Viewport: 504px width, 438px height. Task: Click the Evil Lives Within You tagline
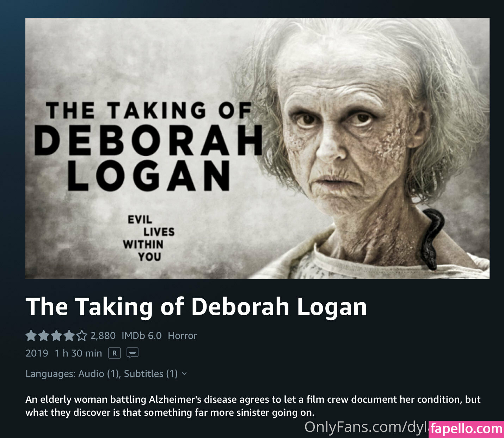pos(149,238)
